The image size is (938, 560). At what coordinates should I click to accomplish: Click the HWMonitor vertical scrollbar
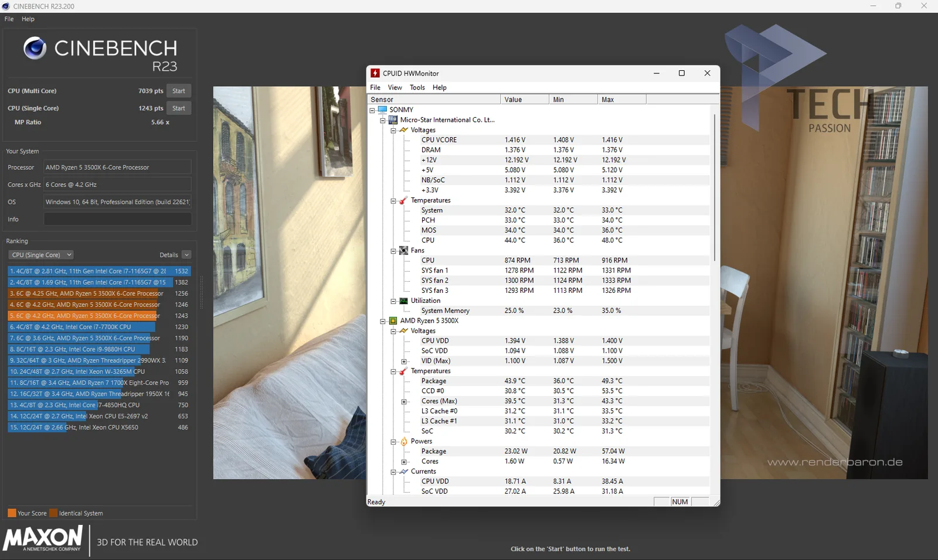714,187
